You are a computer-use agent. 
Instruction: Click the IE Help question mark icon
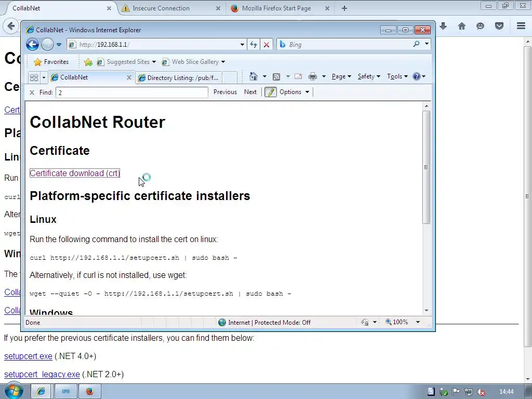click(417, 76)
